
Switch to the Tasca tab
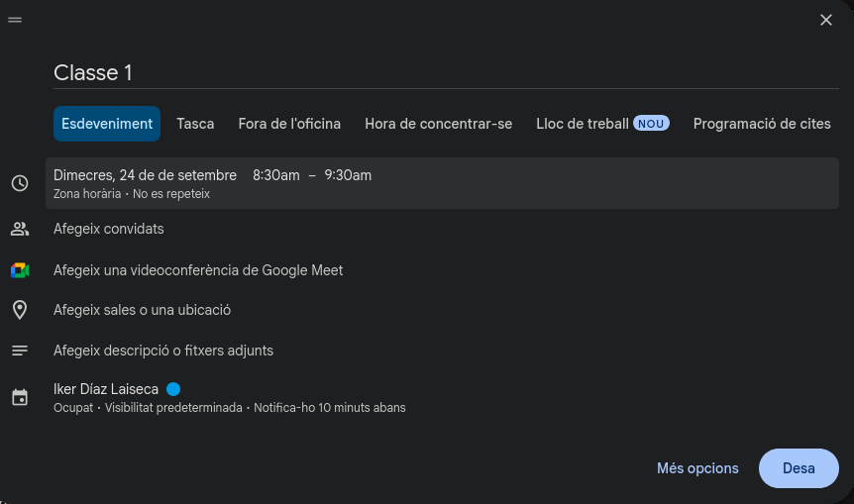195,124
